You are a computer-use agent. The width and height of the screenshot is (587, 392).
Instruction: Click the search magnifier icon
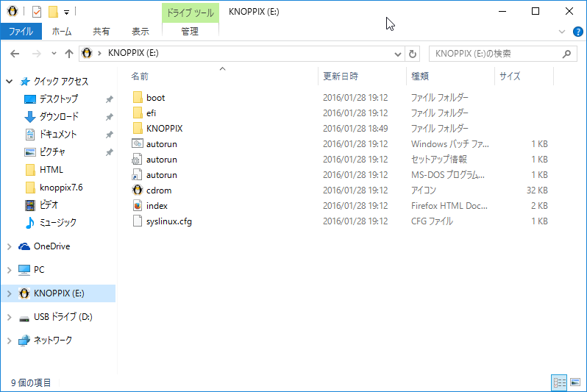coord(567,54)
